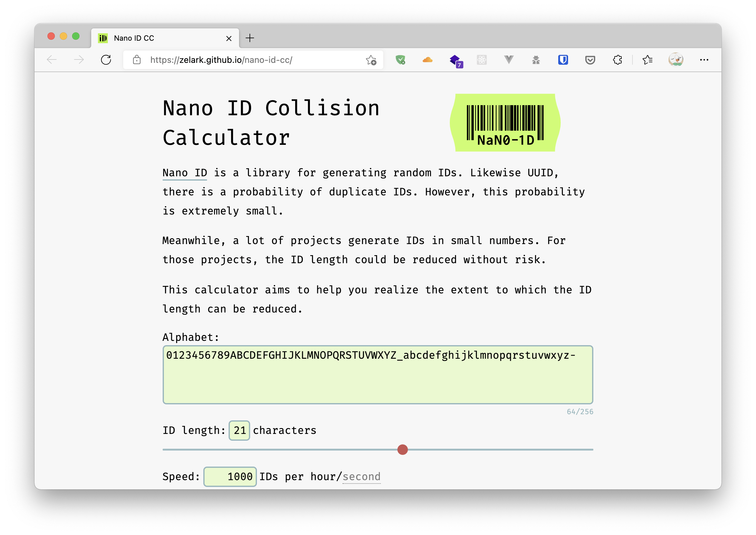Open the browser settings ellipsis menu
This screenshot has width=756, height=535.
coord(704,59)
